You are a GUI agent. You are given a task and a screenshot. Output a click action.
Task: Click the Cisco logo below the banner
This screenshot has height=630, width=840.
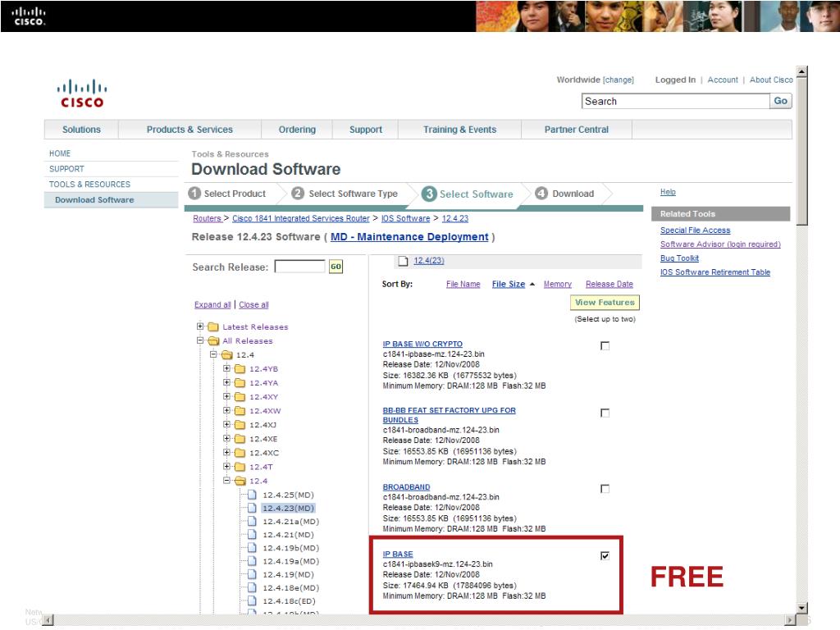point(81,94)
